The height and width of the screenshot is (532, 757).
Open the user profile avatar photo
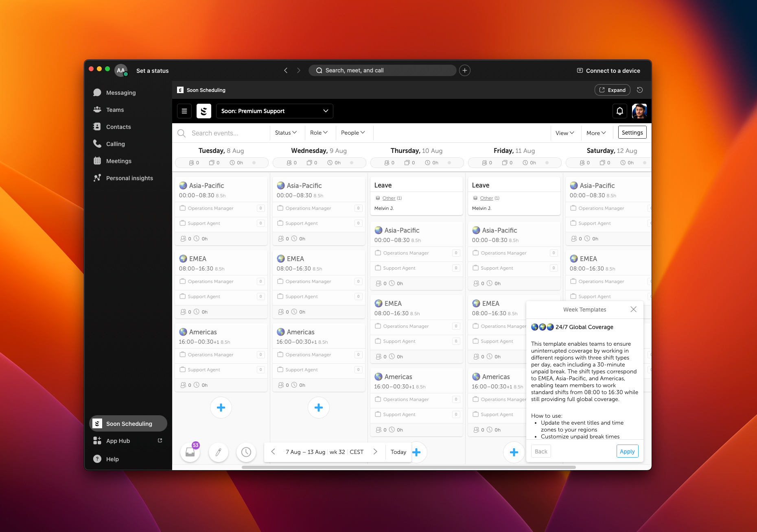click(x=639, y=111)
